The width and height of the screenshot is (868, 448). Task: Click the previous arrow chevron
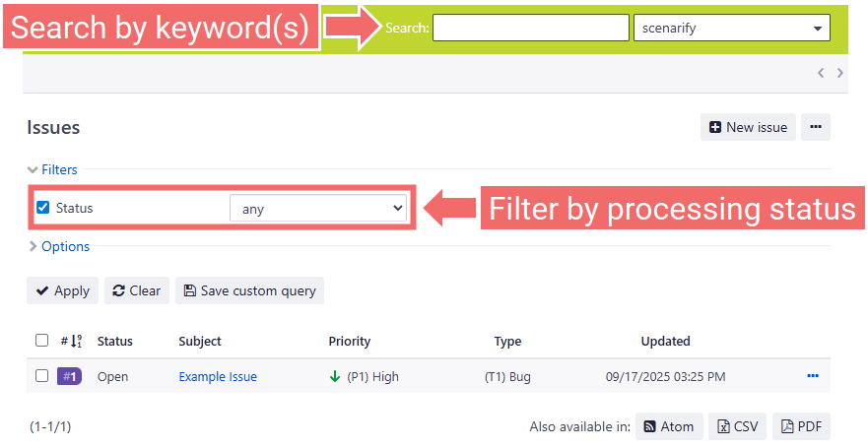(821, 73)
